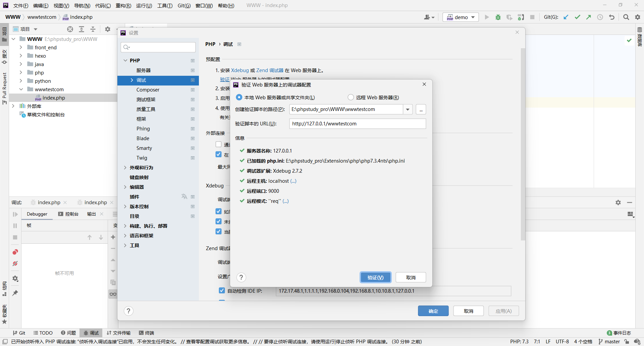644x346 pixels.
Task: Expand the appearance and behavior settings category
Action: click(x=125, y=167)
